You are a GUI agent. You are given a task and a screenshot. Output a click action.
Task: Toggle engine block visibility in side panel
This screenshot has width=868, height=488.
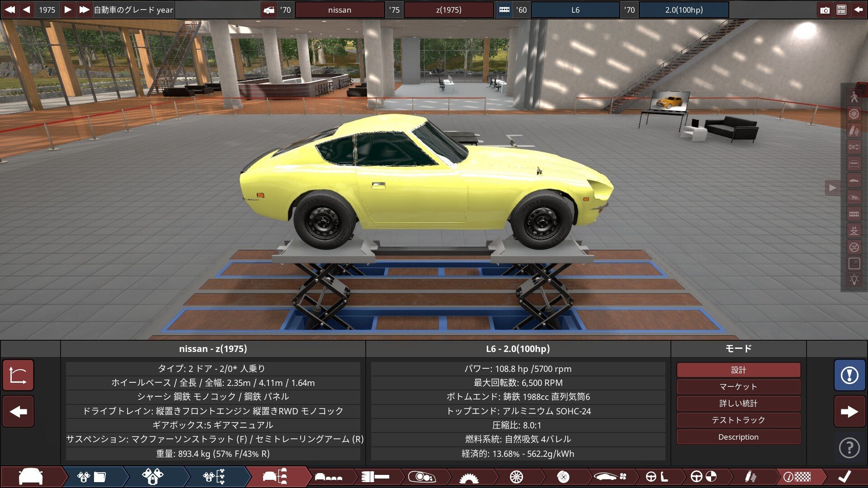tap(854, 214)
